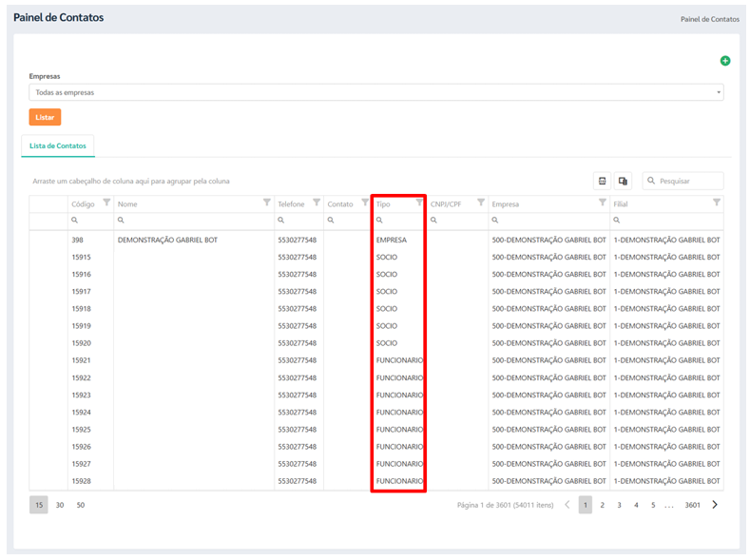Sort by the Código column header
Screen dimensions: 750x560
click(x=84, y=204)
